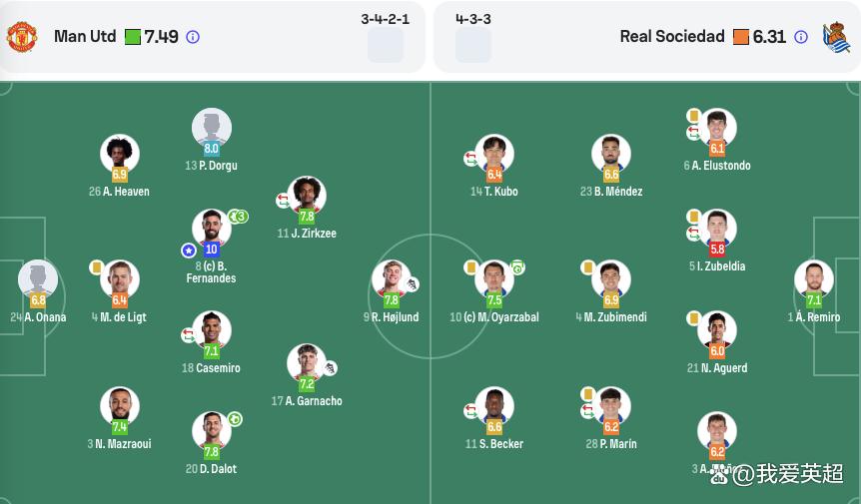This screenshot has width=861, height=504.
Task: Open A. Remiro goalkeeper photo
Action: coord(814,279)
